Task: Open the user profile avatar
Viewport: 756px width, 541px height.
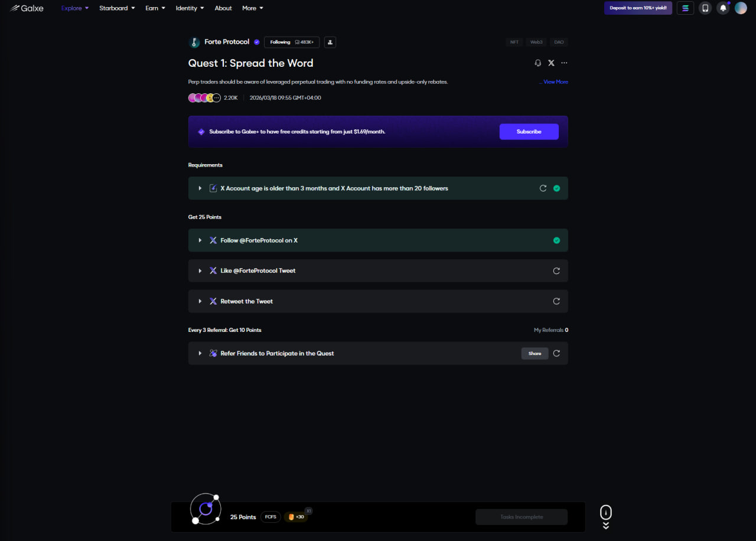Action: coord(741,8)
